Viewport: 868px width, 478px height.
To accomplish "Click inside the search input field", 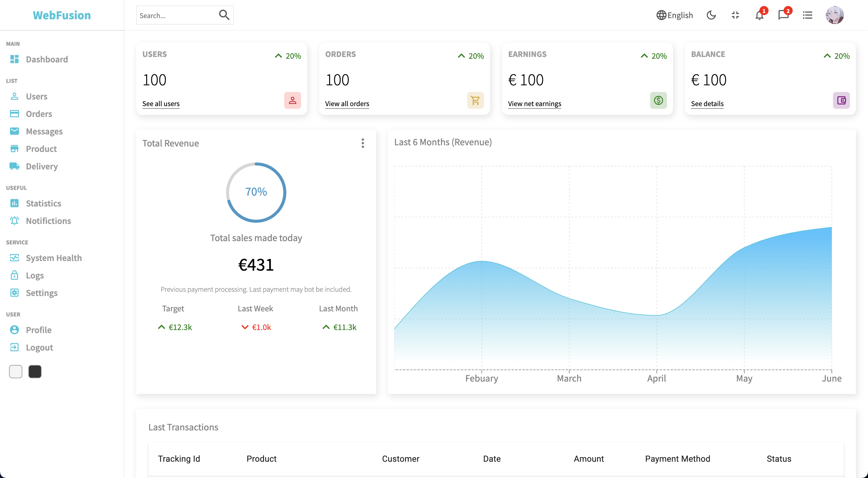I will click(175, 15).
